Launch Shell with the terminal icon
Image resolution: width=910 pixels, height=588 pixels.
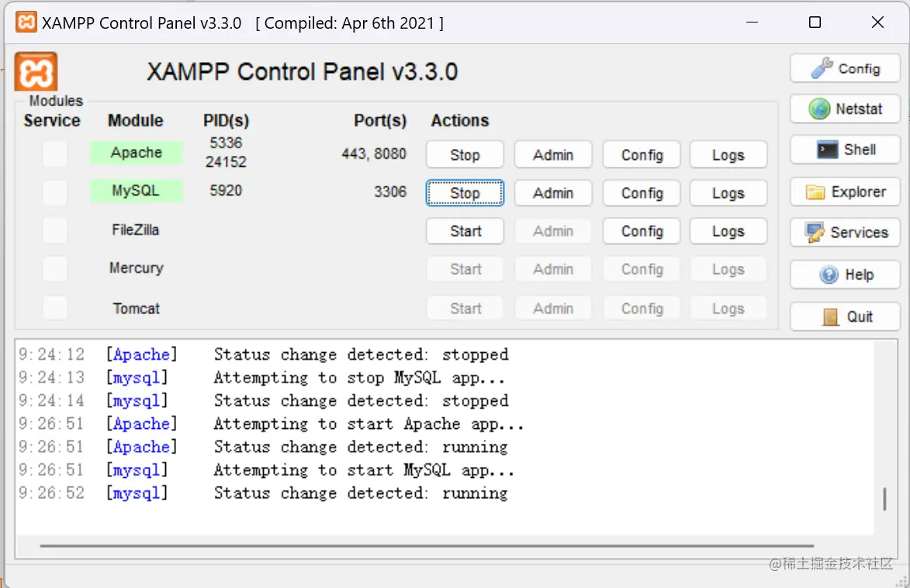point(845,149)
